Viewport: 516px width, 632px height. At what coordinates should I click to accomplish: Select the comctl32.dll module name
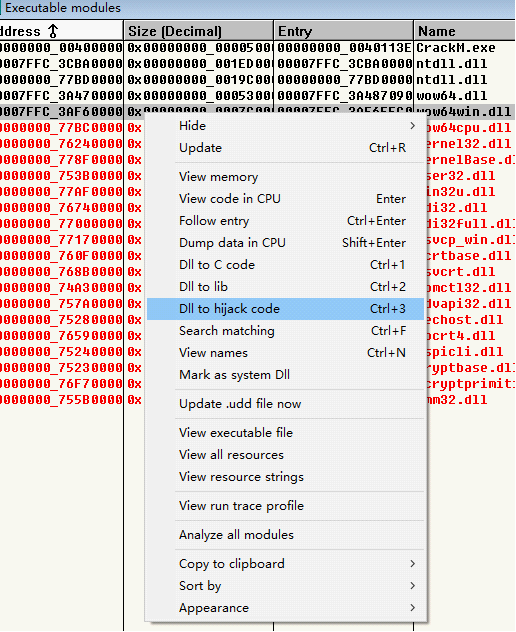470,288
